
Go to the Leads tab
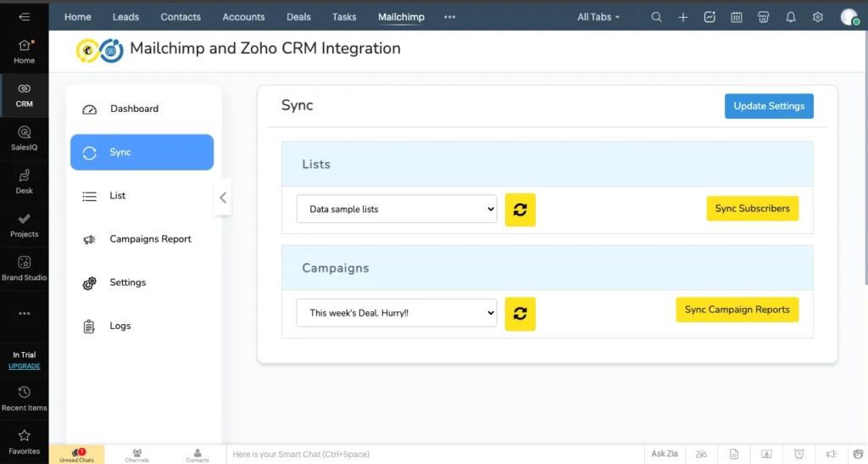coord(125,17)
